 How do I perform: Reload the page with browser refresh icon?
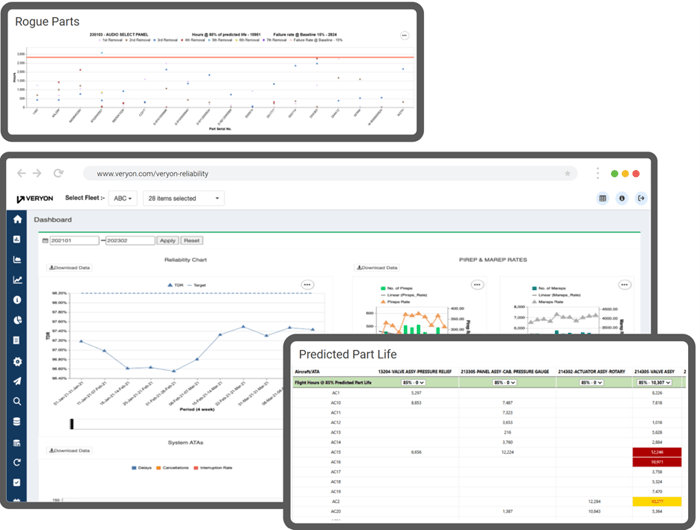58,173
